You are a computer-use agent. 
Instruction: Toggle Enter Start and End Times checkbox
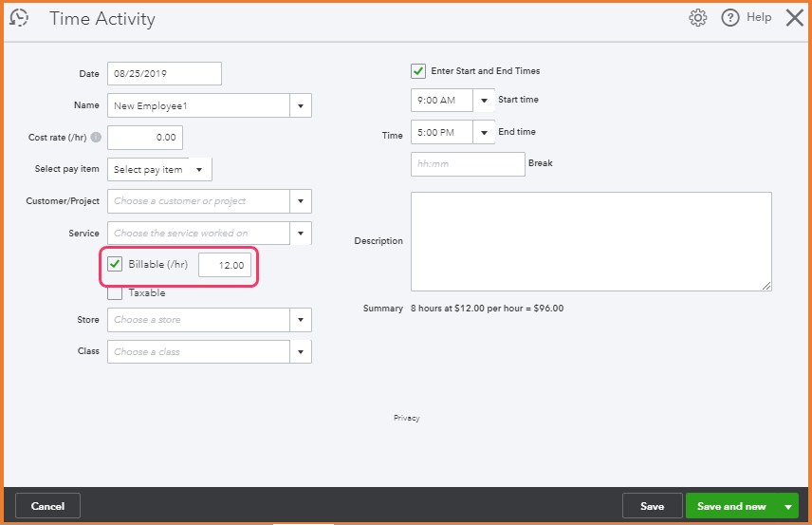418,71
